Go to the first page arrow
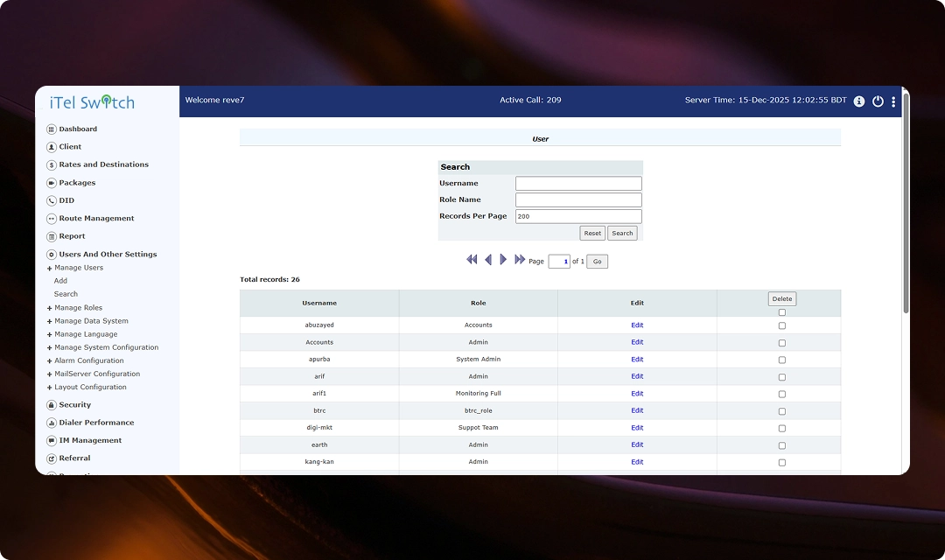This screenshot has width=945, height=560. click(x=472, y=260)
